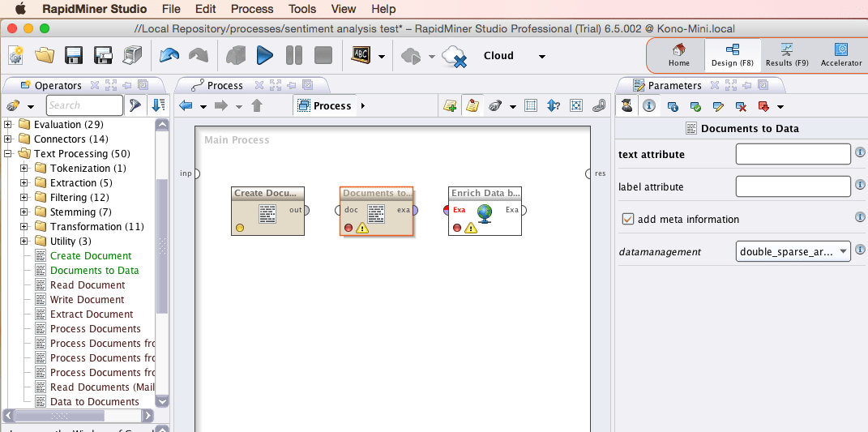The width and height of the screenshot is (868, 432).
Task: Open the dropdown next to the ABC blackboard
Action: coord(382,56)
